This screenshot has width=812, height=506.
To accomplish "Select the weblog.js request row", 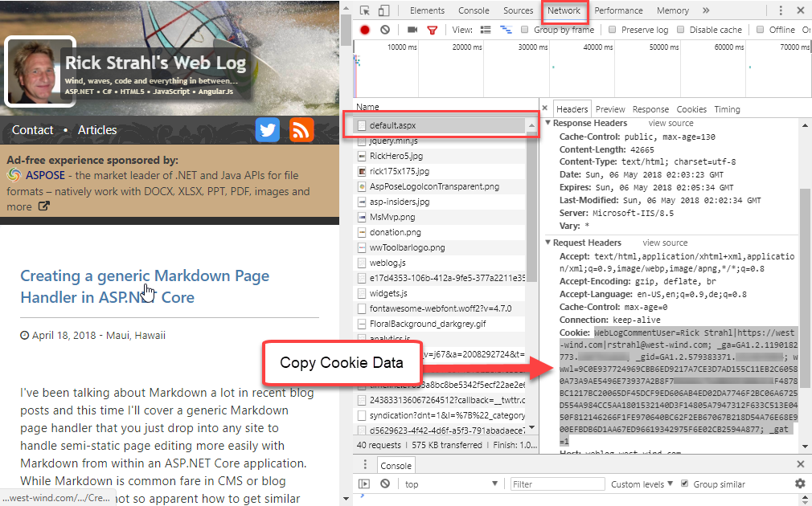I will (x=441, y=263).
